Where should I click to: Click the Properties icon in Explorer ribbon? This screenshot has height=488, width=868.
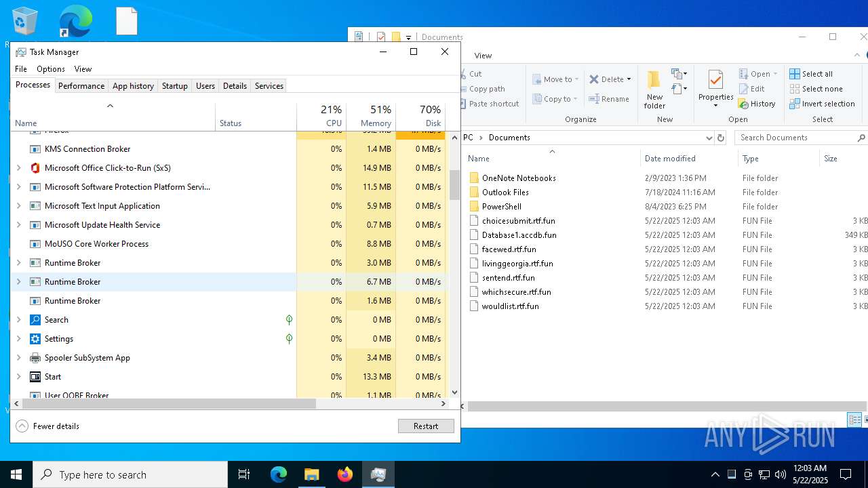tap(715, 80)
